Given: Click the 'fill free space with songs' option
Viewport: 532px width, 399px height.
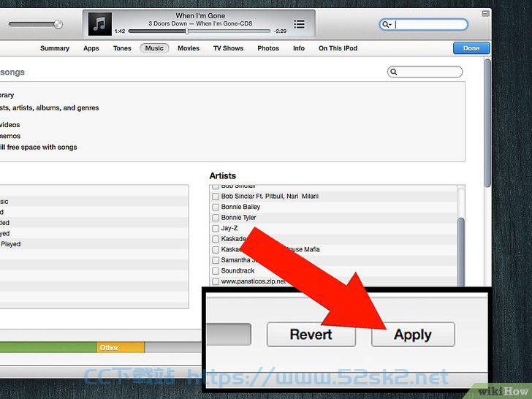Looking at the screenshot, I should 38,148.
